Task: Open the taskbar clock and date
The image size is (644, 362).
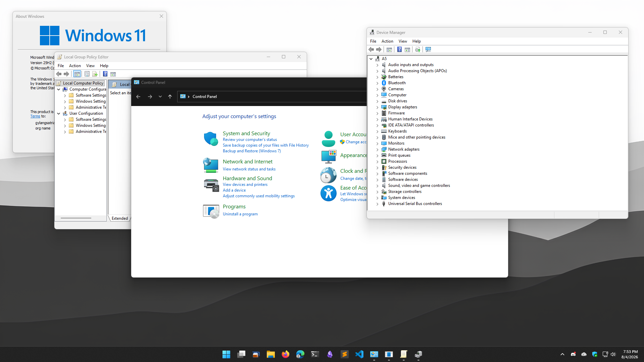Action: [630, 354]
